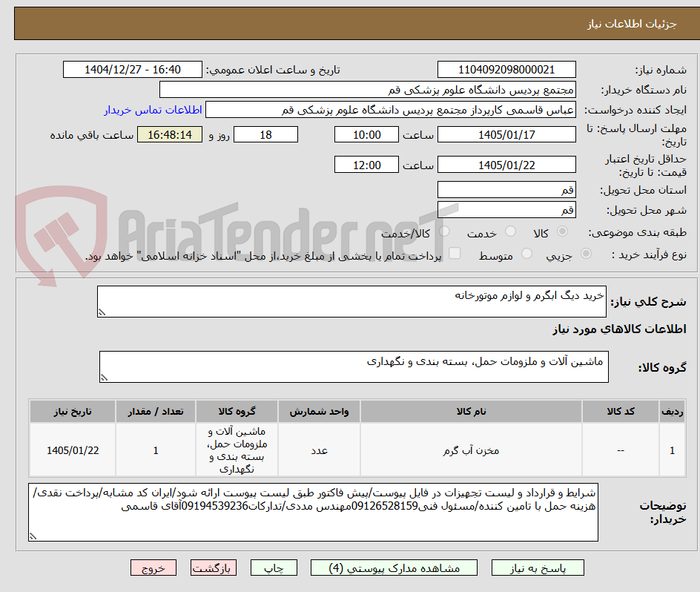Click the remaining time 16:48:14 field
The height and width of the screenshot is (592, 700).
coord(170,134)
